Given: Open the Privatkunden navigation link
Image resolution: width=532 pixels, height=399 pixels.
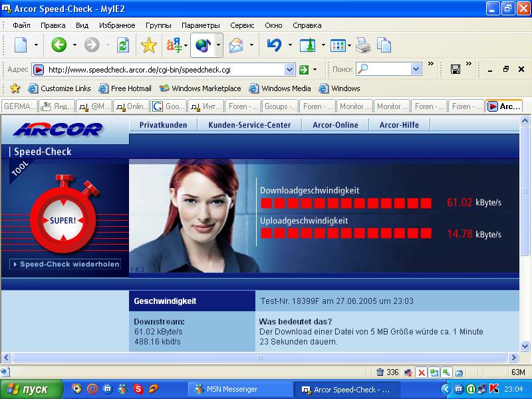Looking at the screenshot, I should pyautogui.click(x=163, y=125).
